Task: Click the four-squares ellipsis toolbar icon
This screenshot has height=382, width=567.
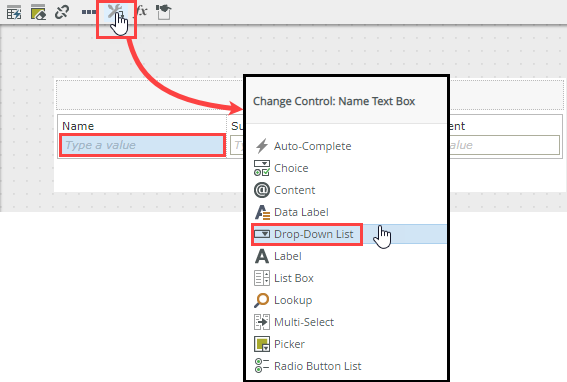Action: (89, 12)
